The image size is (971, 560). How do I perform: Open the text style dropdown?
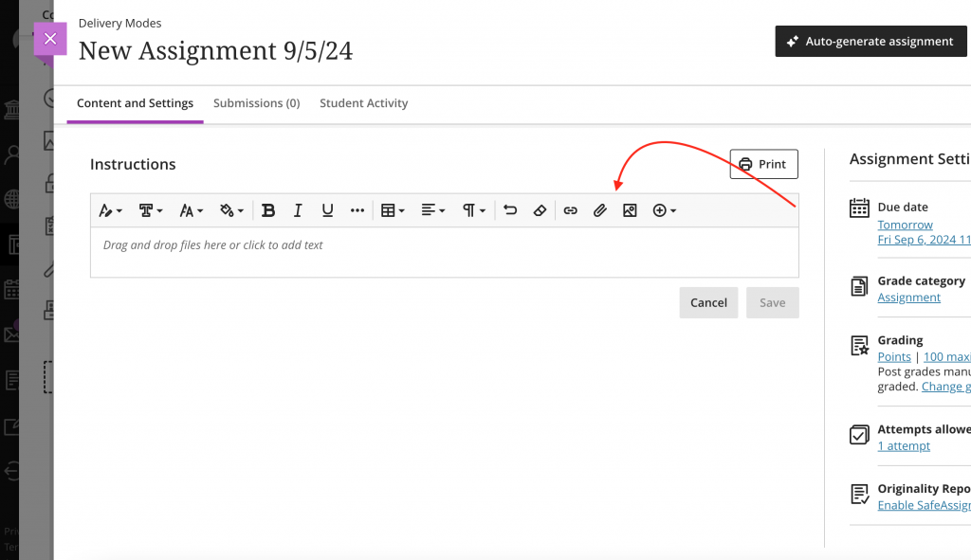point(149,209)
